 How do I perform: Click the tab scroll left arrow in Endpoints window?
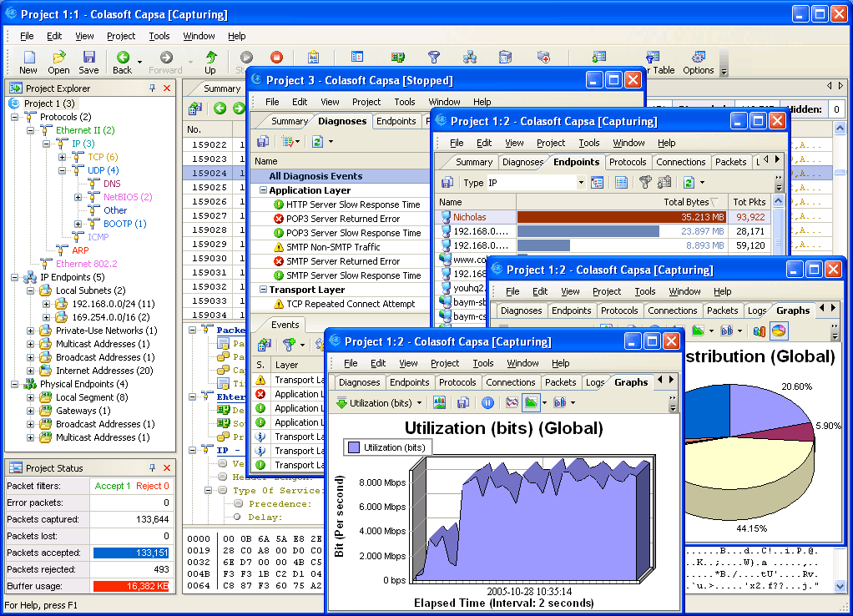click(x=766, y=159)
